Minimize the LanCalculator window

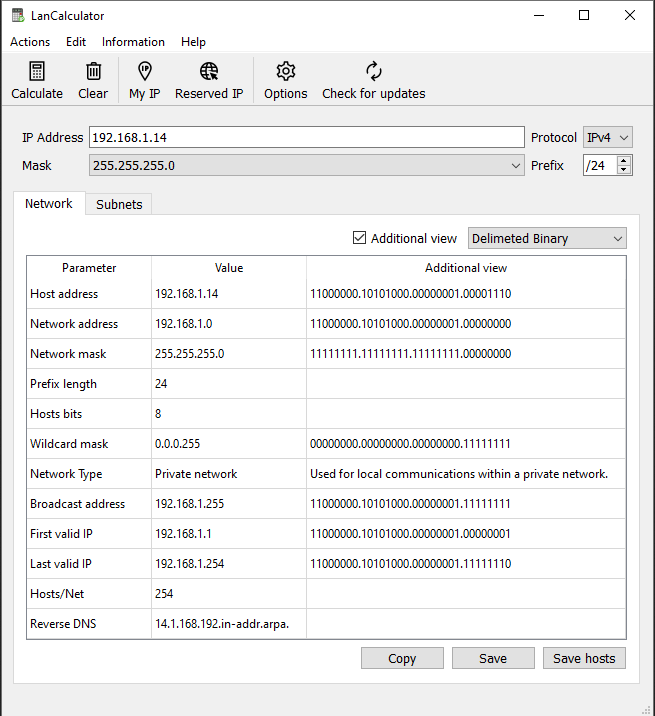click(539, 16)
